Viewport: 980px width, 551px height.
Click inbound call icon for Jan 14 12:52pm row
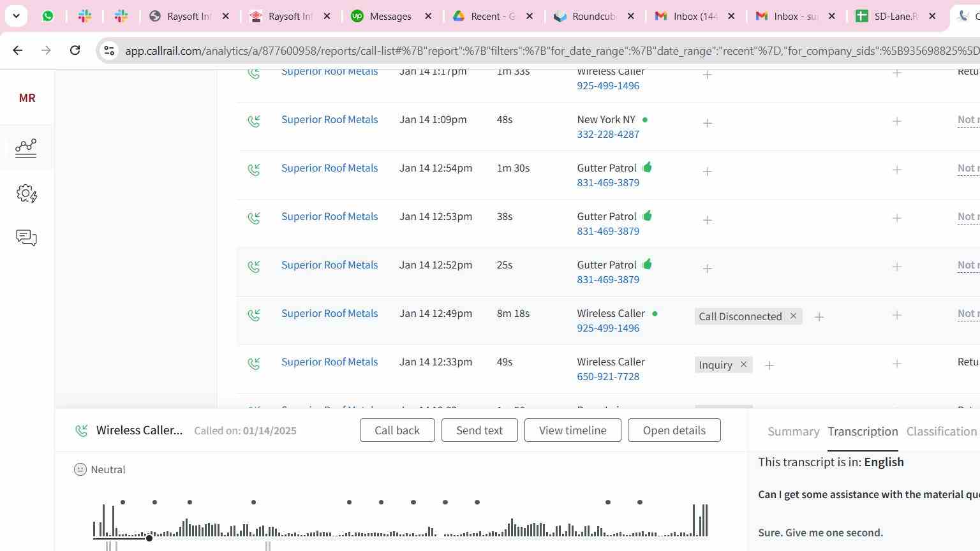254,267
